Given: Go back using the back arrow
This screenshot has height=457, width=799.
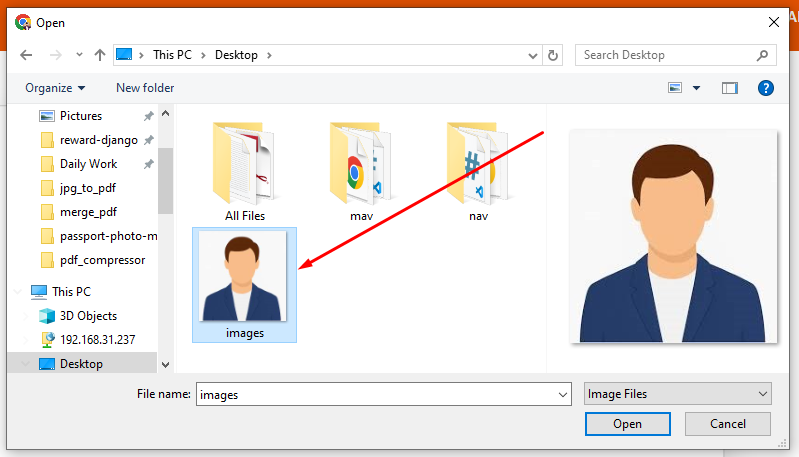Looking at the screenshot, I should [x=26, y=55].
